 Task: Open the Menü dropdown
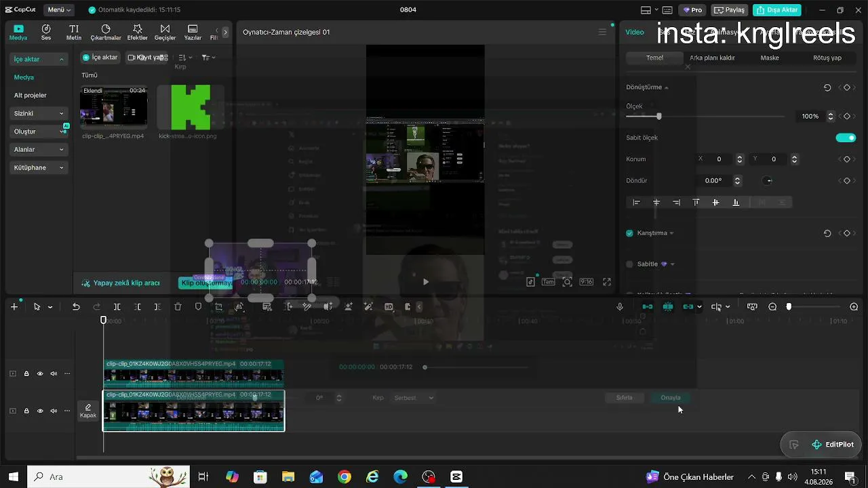tap(59, 10)
